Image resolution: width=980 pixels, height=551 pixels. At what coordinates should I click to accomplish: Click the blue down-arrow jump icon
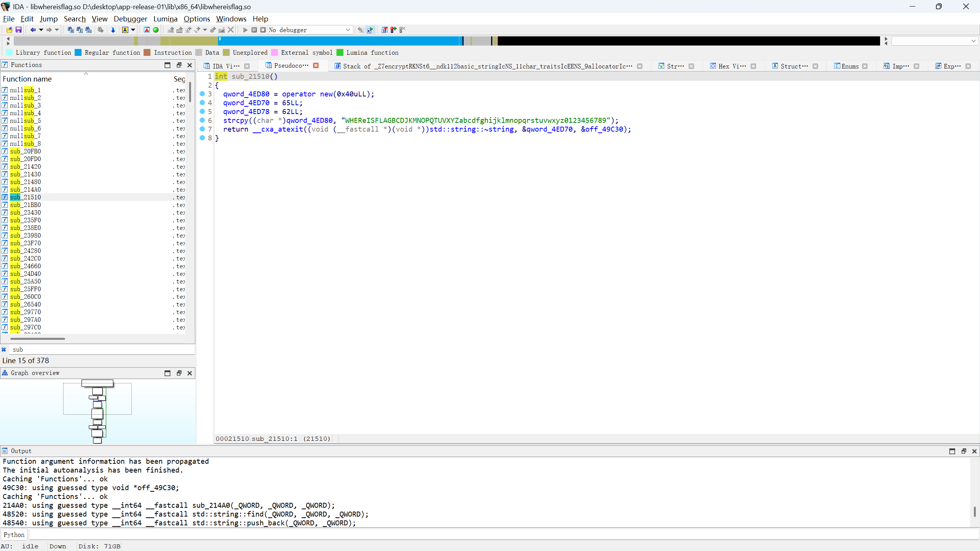(113, 30)
